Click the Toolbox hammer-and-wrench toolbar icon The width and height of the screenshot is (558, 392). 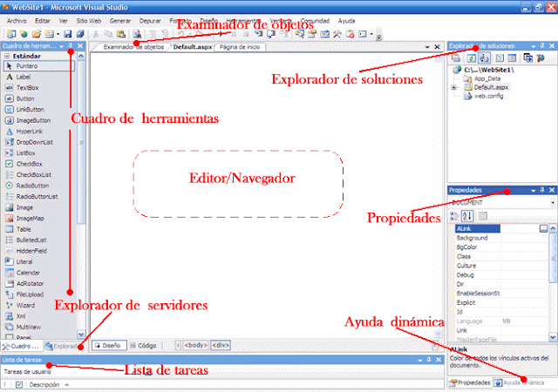click(337, 34)
